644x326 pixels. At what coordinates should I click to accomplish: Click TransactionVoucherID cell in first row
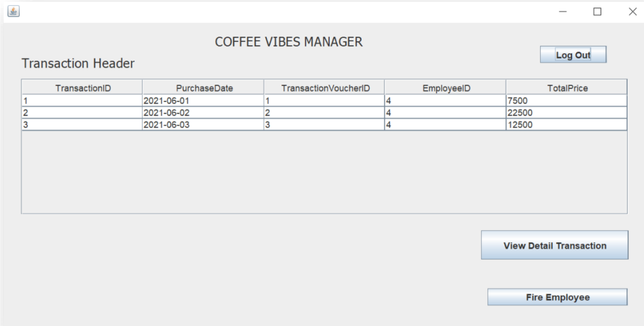click(324, 101)
